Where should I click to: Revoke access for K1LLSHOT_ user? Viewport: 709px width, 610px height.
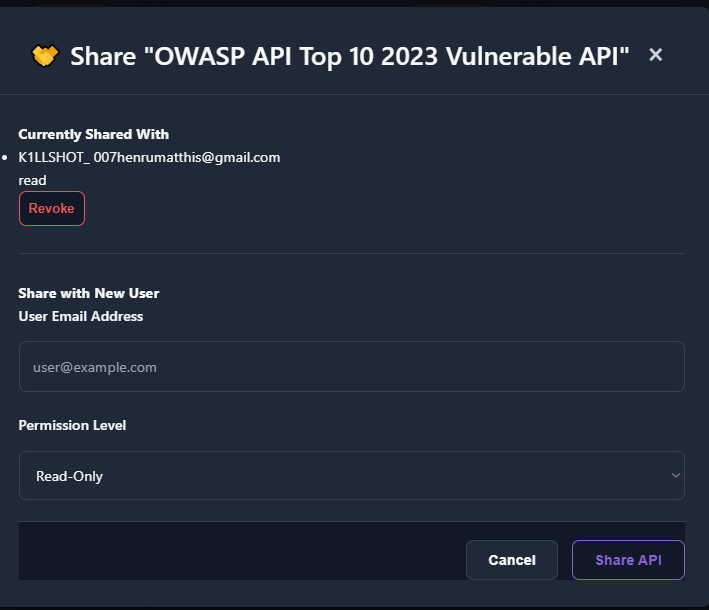tap(52, 209)
